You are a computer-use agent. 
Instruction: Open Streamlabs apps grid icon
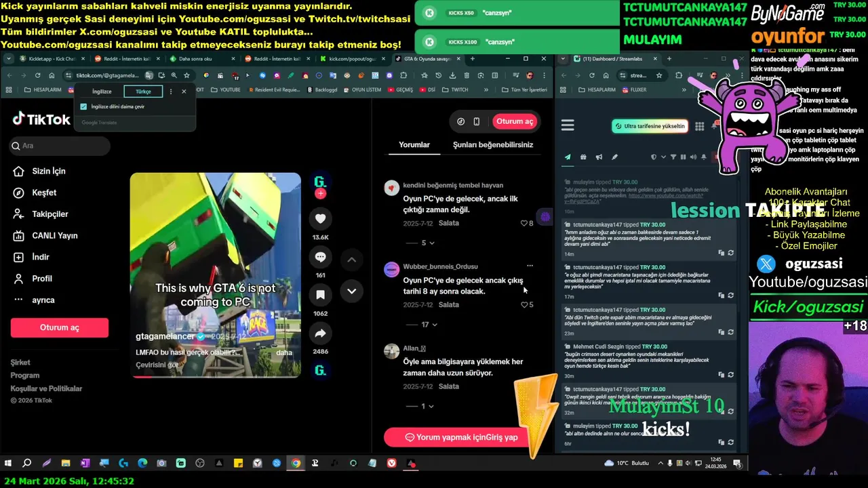(x=699, y=126)
